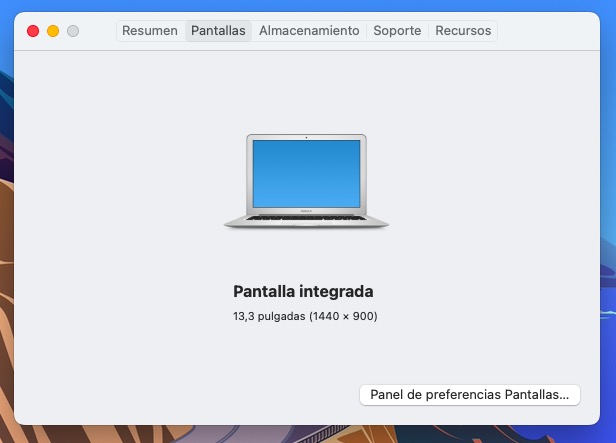Close the window with the red button
Image resolution: width=616 pixels, height=443 pixels.
click(33, 31)
